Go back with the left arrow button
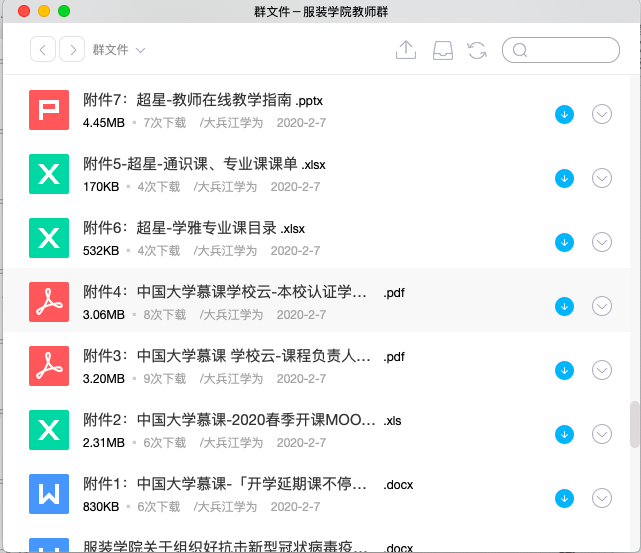Screen dimensions: 641x553 pyautogui.click(x=43, y=50)
